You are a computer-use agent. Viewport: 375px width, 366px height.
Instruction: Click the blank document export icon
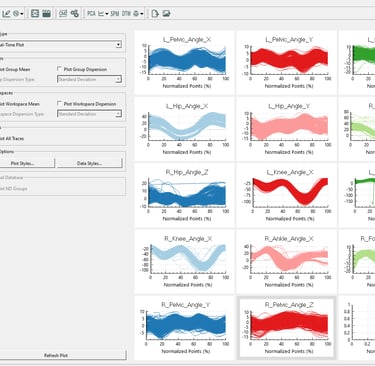155,14
